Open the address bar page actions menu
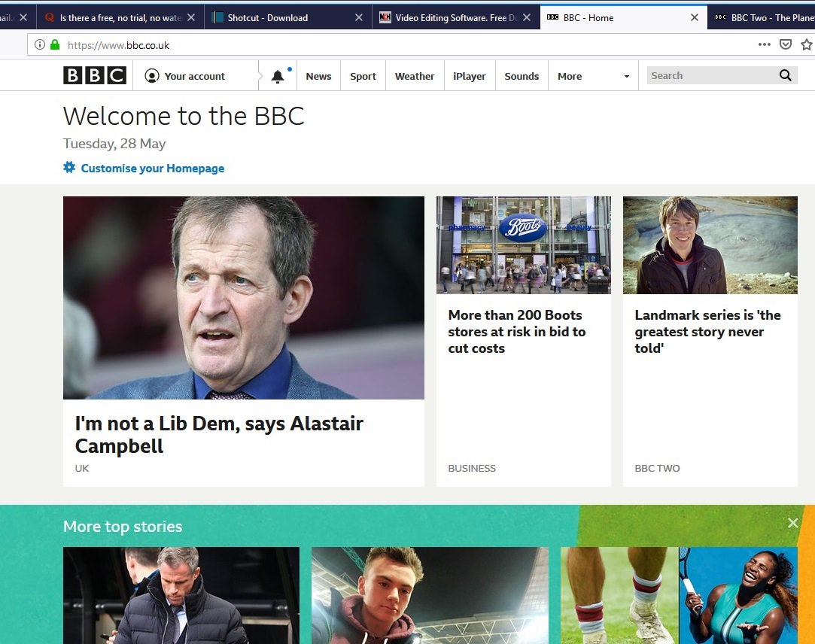The width and height of the screenshot is (815, 644). (x=764, y=44)
